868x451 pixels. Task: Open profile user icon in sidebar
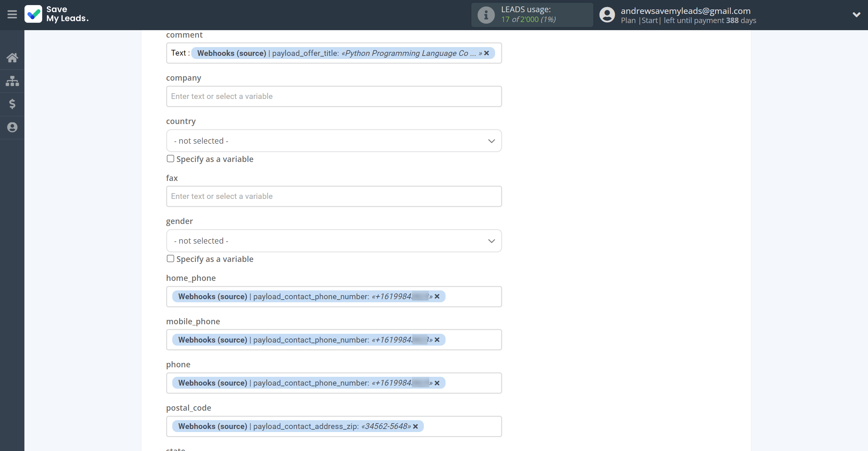pyautogui.click(x=12, y=127)
